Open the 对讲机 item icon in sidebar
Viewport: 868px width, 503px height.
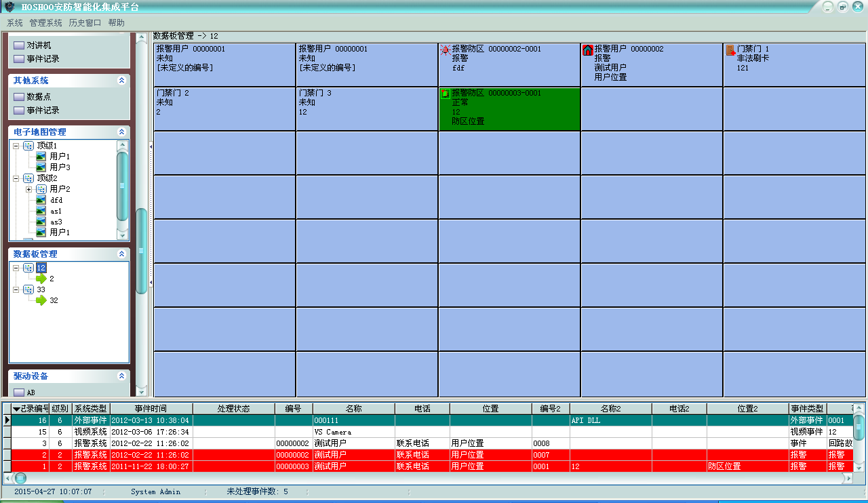19,45
